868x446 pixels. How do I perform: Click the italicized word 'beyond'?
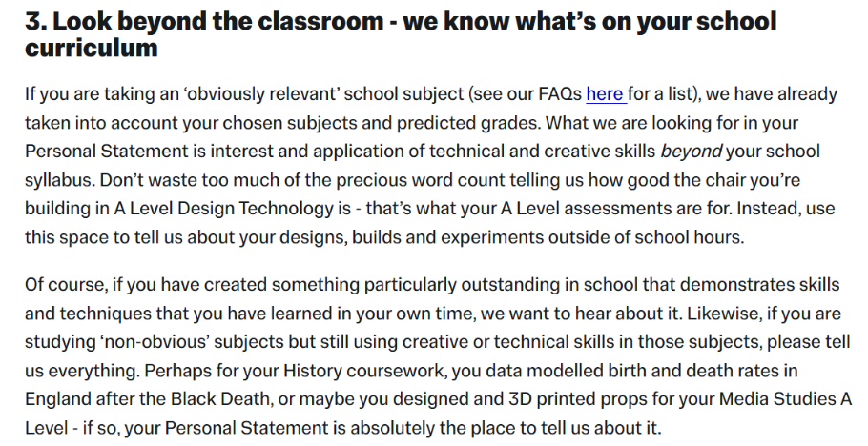click(691, 152)
